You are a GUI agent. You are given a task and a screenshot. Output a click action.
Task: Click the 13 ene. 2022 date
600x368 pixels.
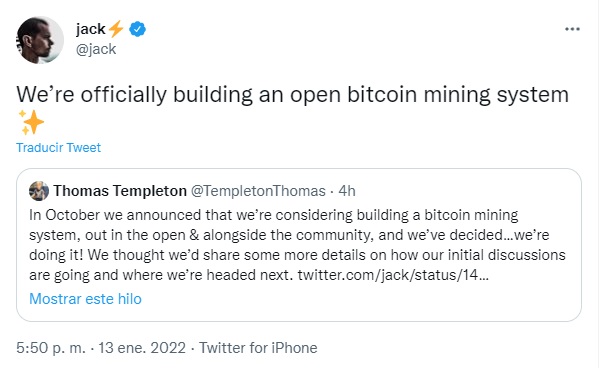pyautogui.click(x=142, y=348)
